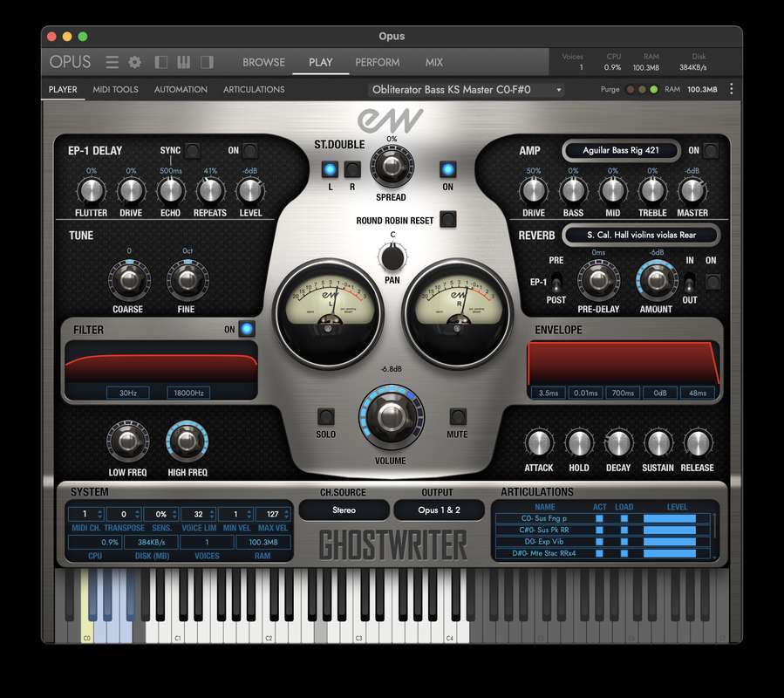Toggle the virtual keyboard panel icon
The width and height of the screenshot is (784, 698).
click(x=184, y=62)
